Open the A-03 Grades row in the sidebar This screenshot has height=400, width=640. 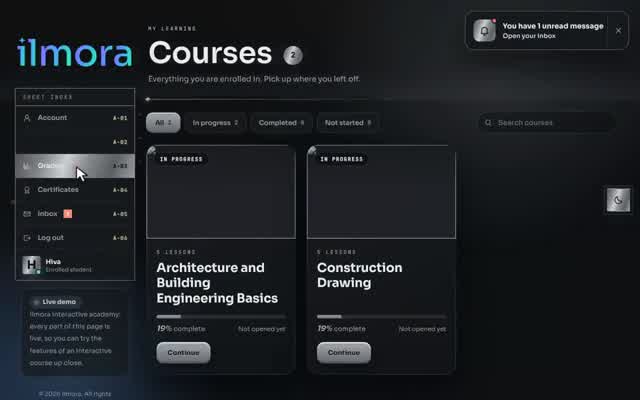[x=75, y=166]
